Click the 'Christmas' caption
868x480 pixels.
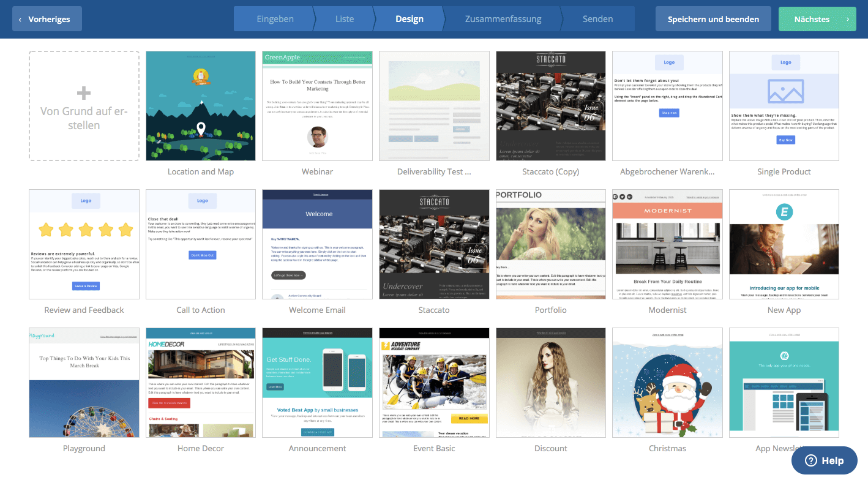point(667,449)
